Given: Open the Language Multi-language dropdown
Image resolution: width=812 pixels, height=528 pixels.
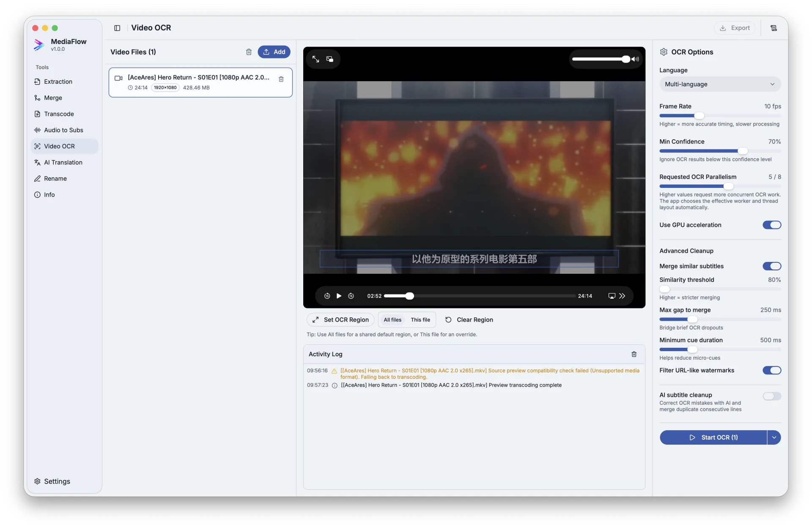Looking at the screenshot, I should (720, 84).
